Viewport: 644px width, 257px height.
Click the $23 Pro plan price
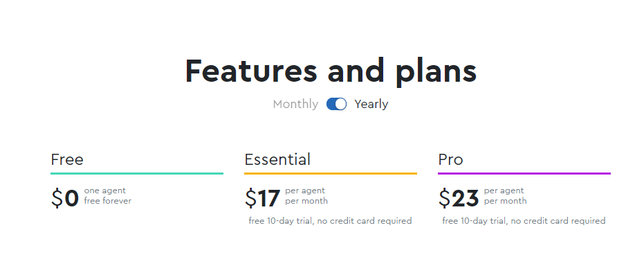[459, 198]
